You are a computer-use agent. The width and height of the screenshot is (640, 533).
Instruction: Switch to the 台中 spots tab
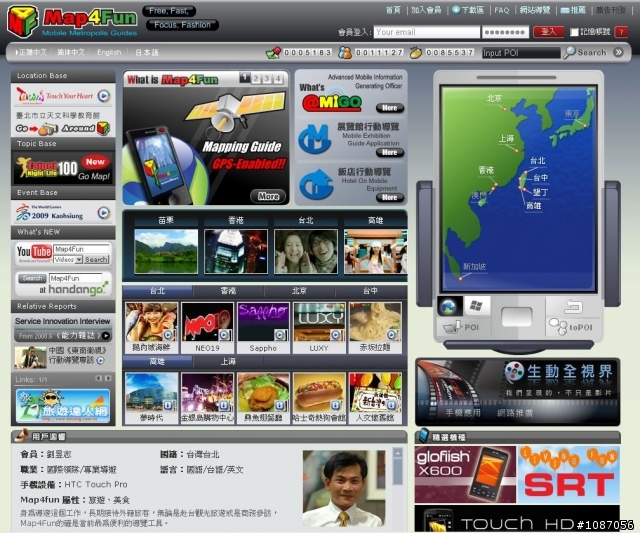click(x=370, y=291)
